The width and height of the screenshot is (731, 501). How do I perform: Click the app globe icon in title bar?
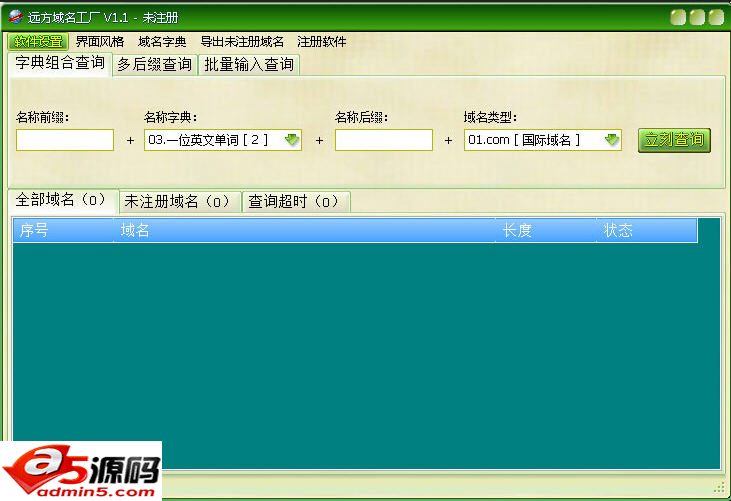(15, 17)
